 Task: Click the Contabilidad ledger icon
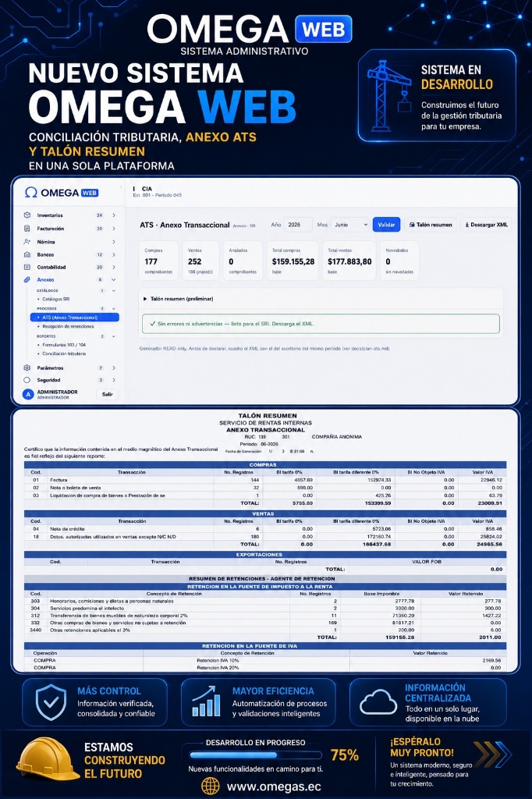tap(27, 267)
